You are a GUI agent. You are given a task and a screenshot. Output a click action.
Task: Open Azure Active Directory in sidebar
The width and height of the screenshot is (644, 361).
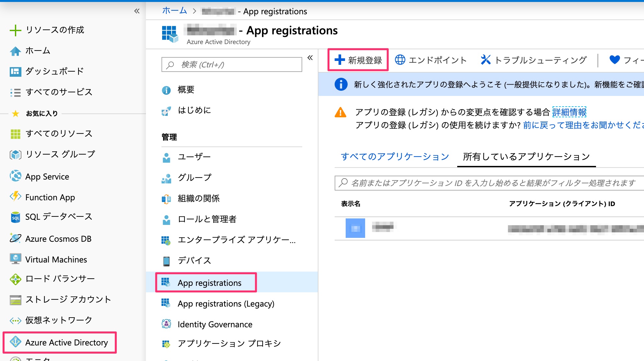point(66,343)
